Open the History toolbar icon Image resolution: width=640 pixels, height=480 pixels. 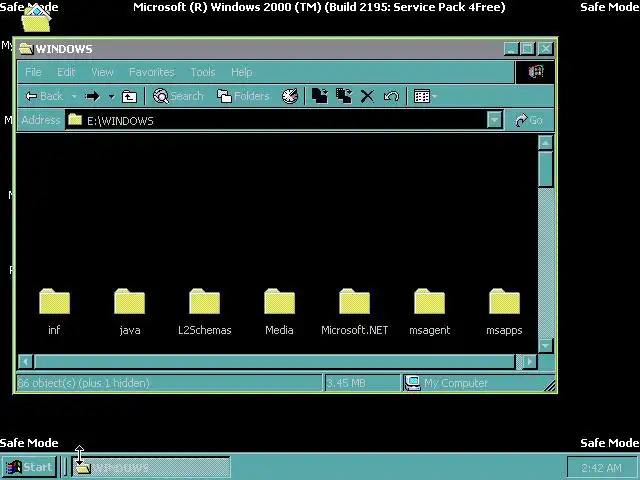[290, 96]
